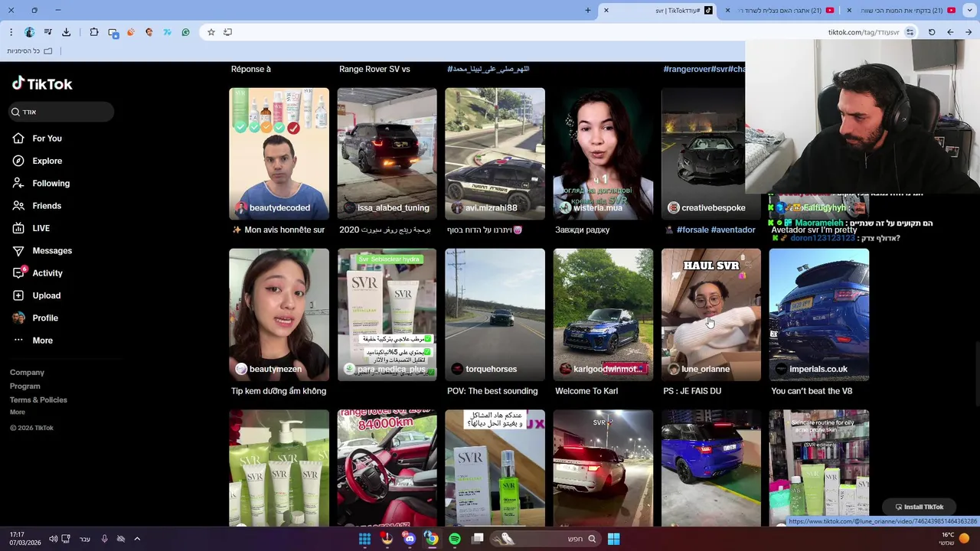The image size is (980, 551).
Task: Open Windows Start menu
Action: click(x=613, y=539)
